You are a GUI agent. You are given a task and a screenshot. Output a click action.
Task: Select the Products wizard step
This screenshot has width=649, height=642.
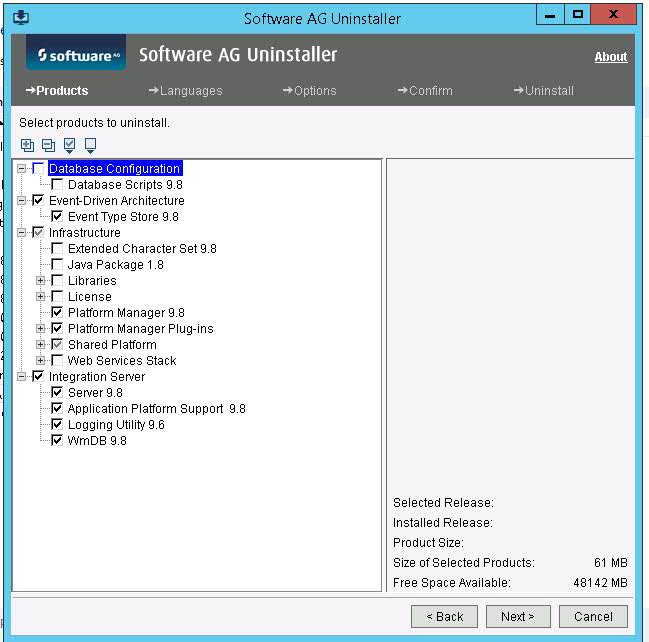pyautogui.click(x=57, y=91)
